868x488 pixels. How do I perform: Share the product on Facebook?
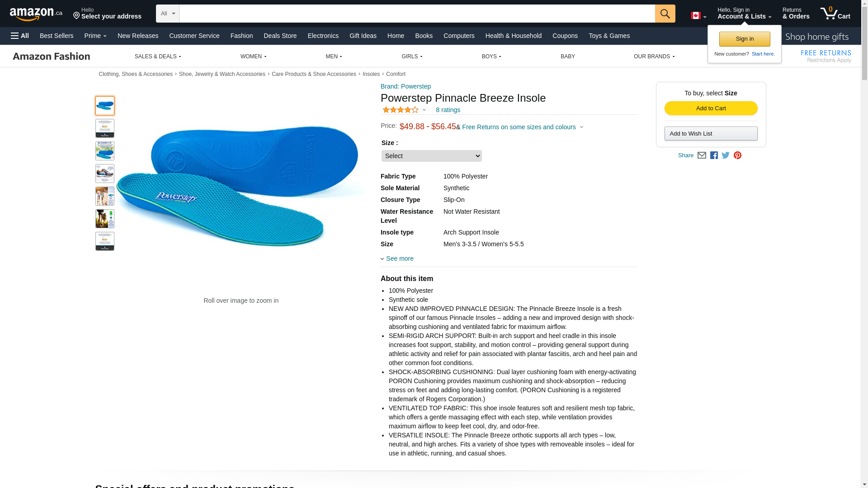714,155
